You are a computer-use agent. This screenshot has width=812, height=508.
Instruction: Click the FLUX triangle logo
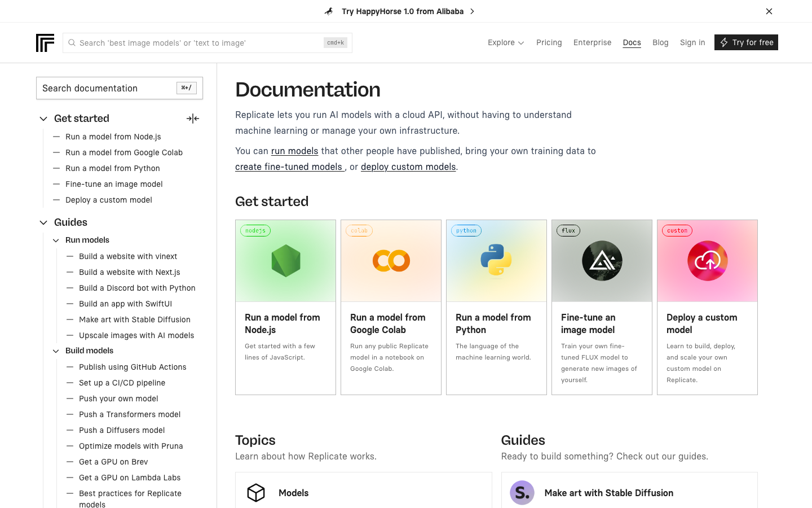coord(602,261)
